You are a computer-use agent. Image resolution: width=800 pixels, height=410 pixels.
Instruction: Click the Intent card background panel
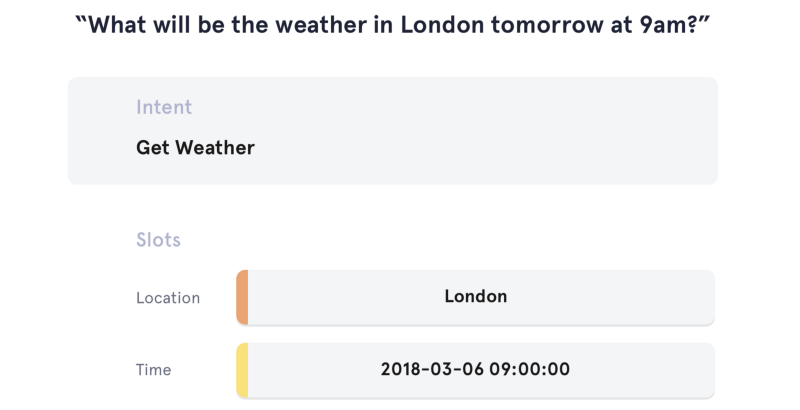pyautogui.click(x=393, y=131)
